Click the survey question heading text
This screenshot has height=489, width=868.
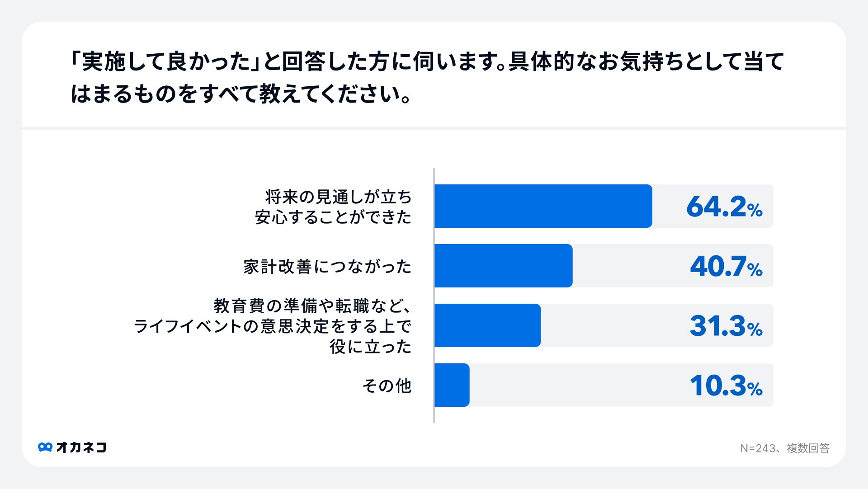click(427, 78)
